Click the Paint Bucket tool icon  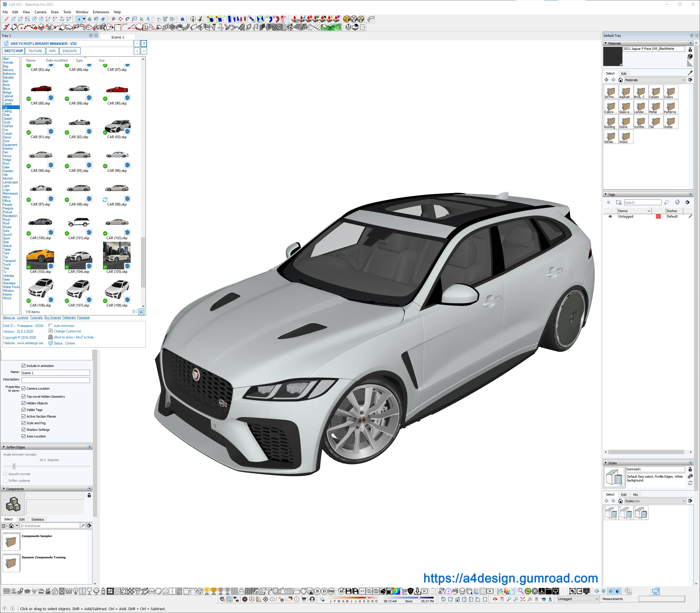(x=96, y=19)
